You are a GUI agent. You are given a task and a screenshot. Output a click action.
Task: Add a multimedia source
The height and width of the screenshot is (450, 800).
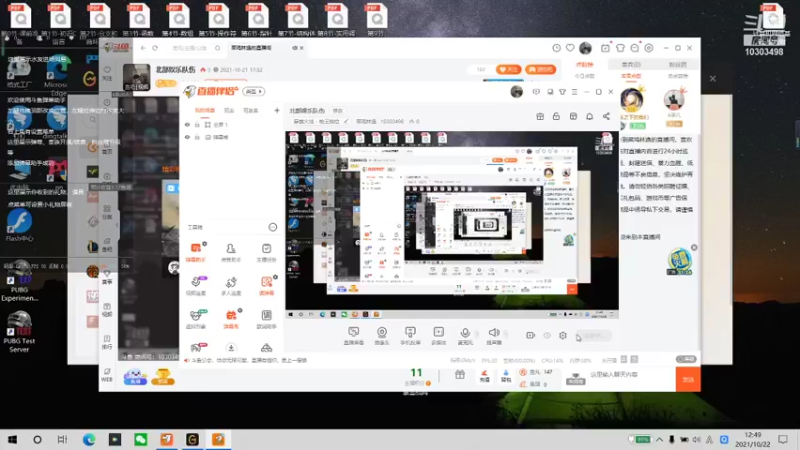[x=439, y=335]
